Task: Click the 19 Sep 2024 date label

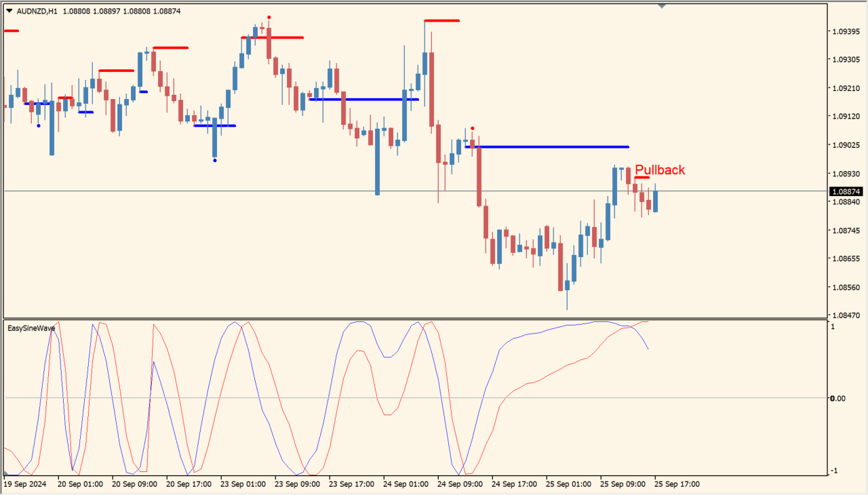Action: 25,484
